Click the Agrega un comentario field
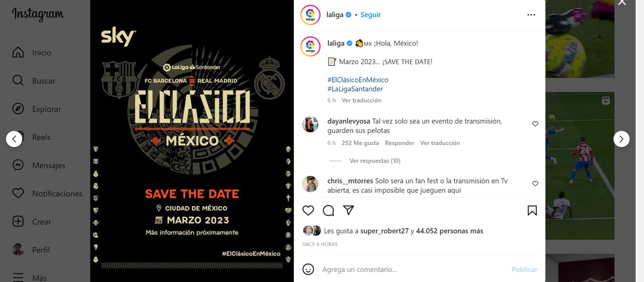This screenshot has height=282, width=644. 413,269
